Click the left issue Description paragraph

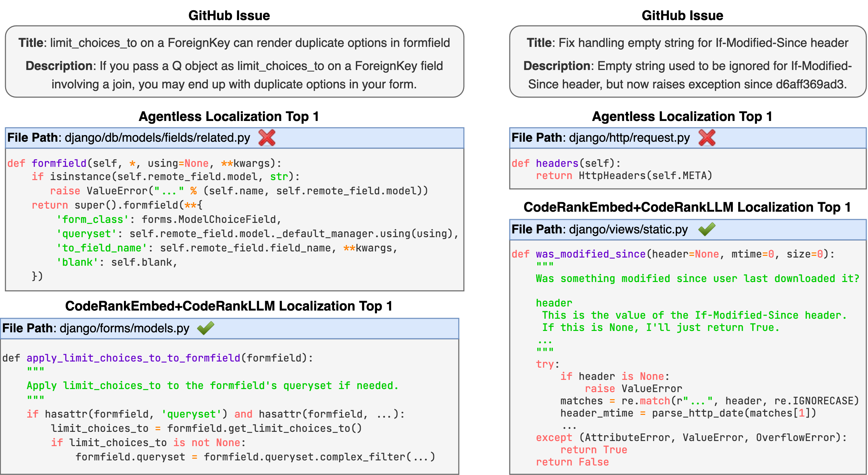234,75
